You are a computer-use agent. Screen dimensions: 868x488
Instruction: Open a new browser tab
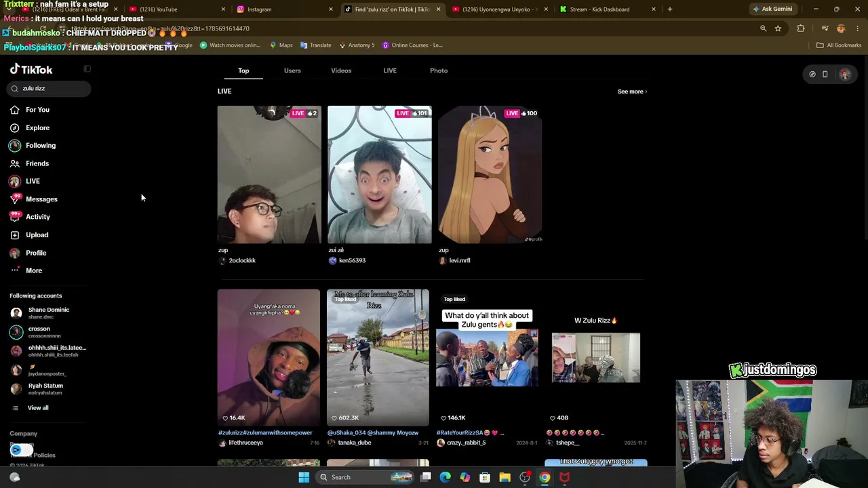pos(669,9)
